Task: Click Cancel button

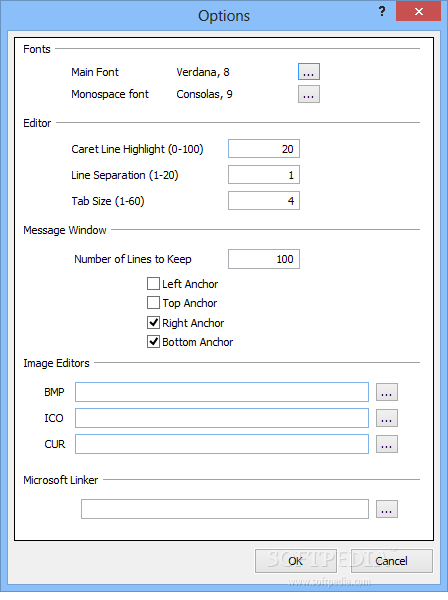Action: pyautogui.click(x=392, y=561)
